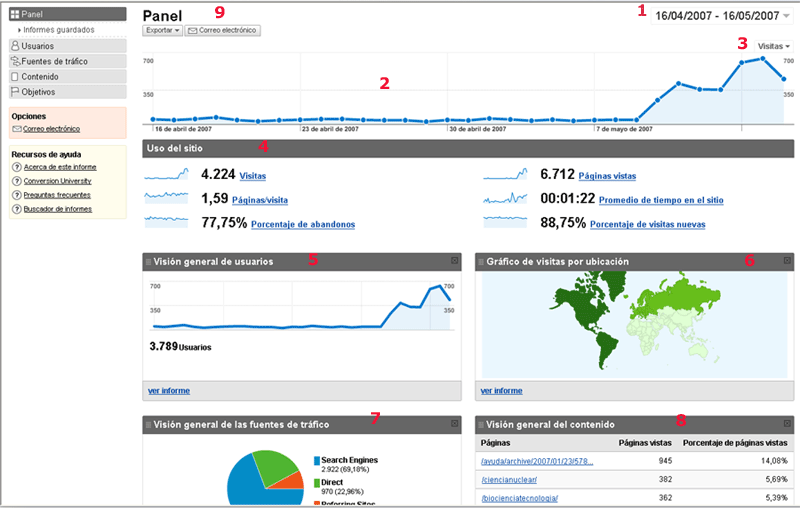
Task: Click the help icon beside Preguntas frecuentes
Action: [17, 195]
